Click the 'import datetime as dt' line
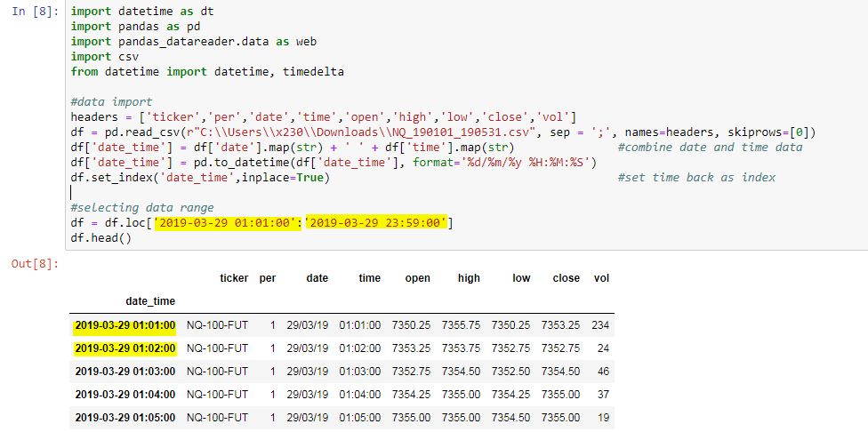 tap(142, 12)
